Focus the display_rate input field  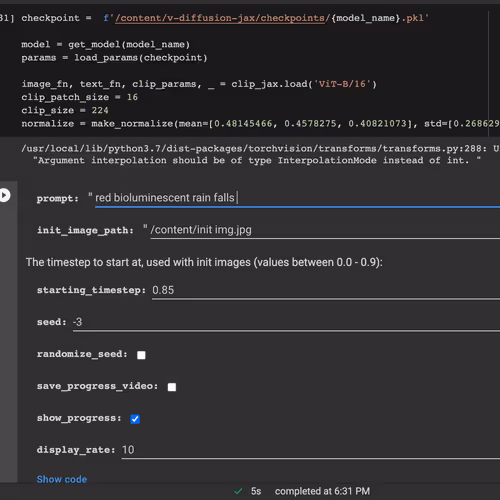311,450
